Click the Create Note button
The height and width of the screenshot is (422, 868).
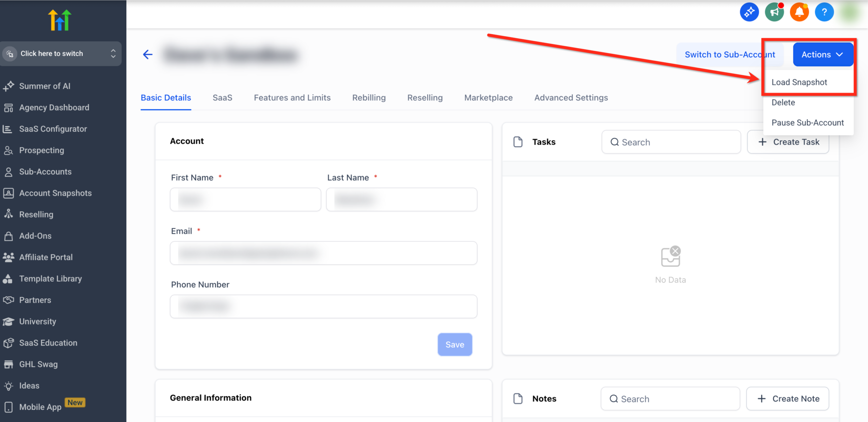[x=787, y=399]
